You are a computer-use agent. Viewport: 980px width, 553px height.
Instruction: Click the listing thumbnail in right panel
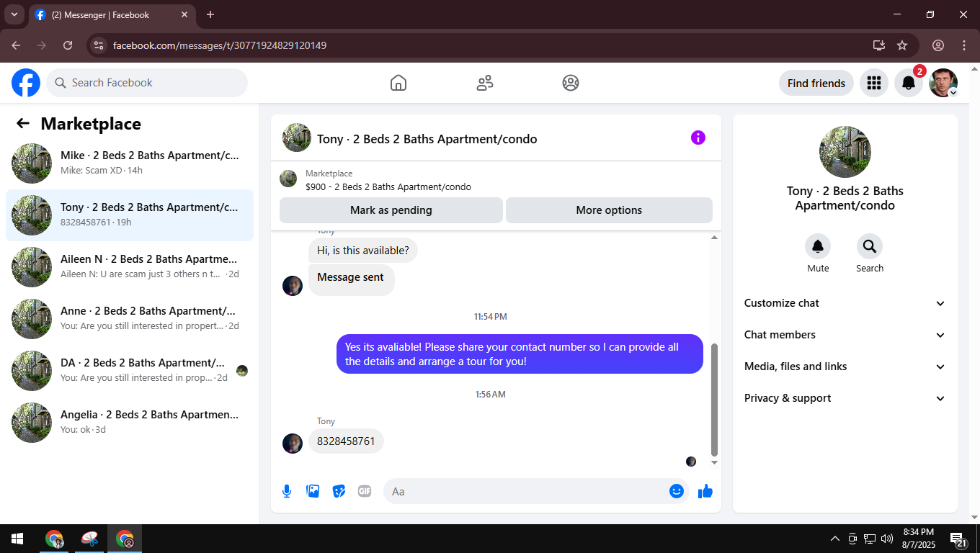tap(845, 152)
